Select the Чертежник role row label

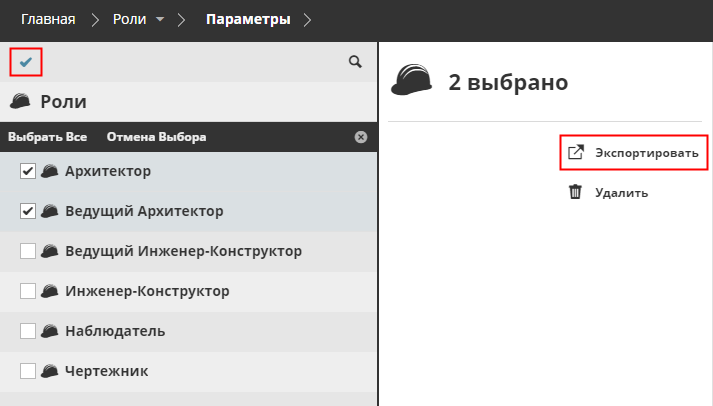106,371
